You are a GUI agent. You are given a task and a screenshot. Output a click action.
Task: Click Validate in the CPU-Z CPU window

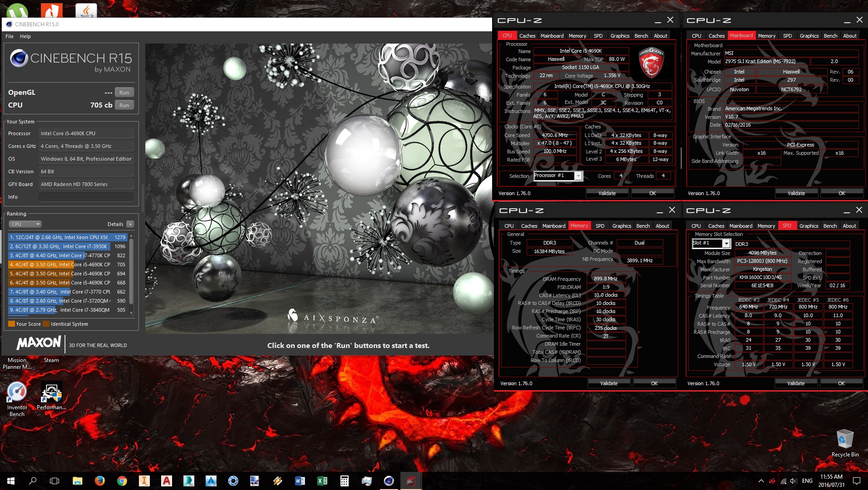pyautogui.click(x=607, y=193)
